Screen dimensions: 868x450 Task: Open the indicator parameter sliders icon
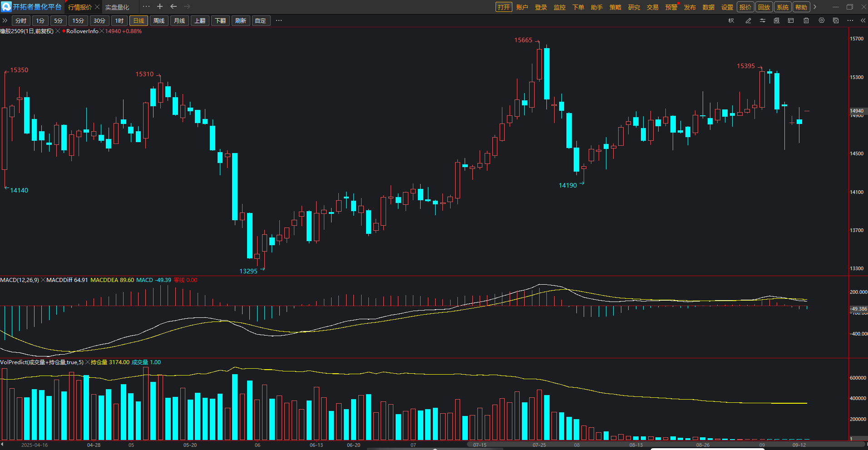tap(763, 20)
